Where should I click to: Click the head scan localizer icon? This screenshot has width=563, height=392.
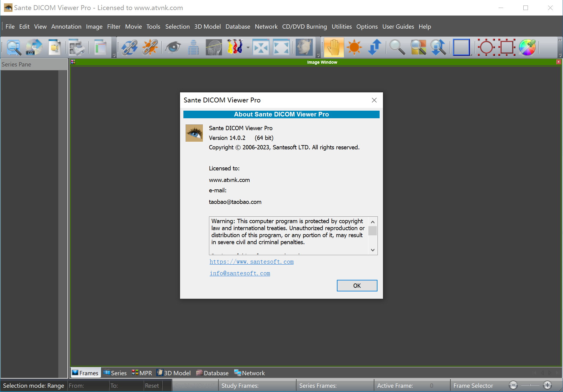click(214, 47)
